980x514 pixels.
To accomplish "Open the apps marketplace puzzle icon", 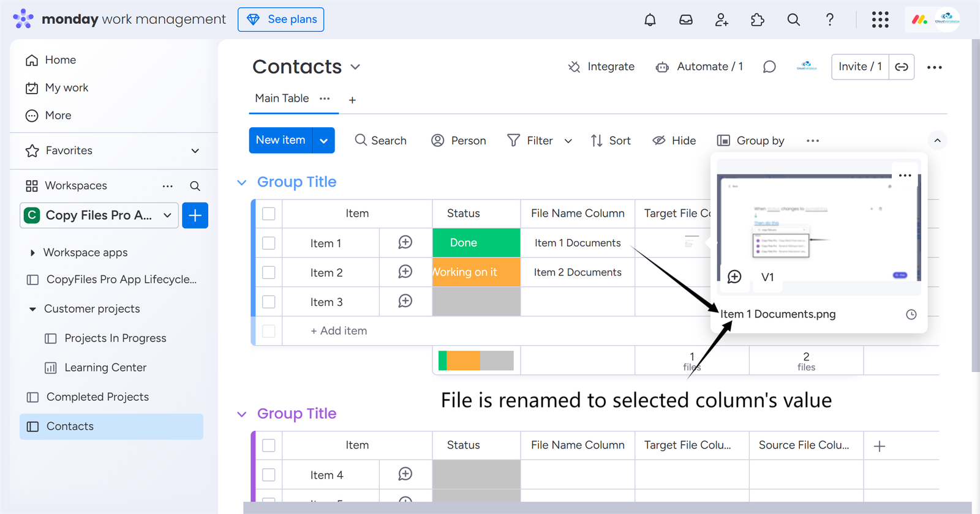I will tap(758, 20).
